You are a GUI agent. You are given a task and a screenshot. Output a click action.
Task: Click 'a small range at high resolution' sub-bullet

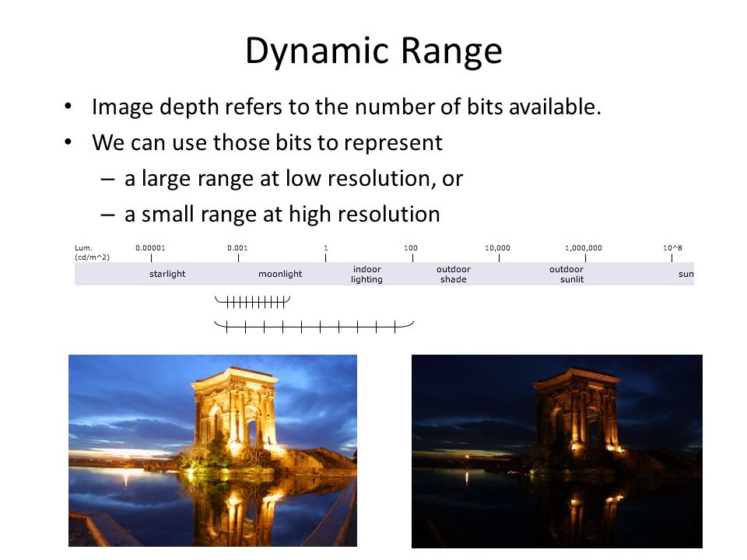(x=282, y=215)
